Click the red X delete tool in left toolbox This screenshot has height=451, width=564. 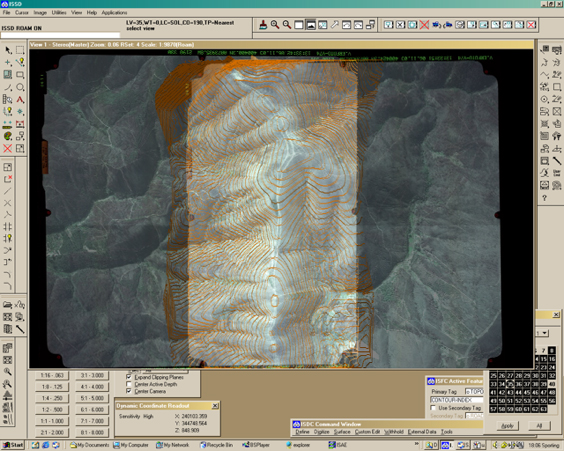tap(8, 148)
